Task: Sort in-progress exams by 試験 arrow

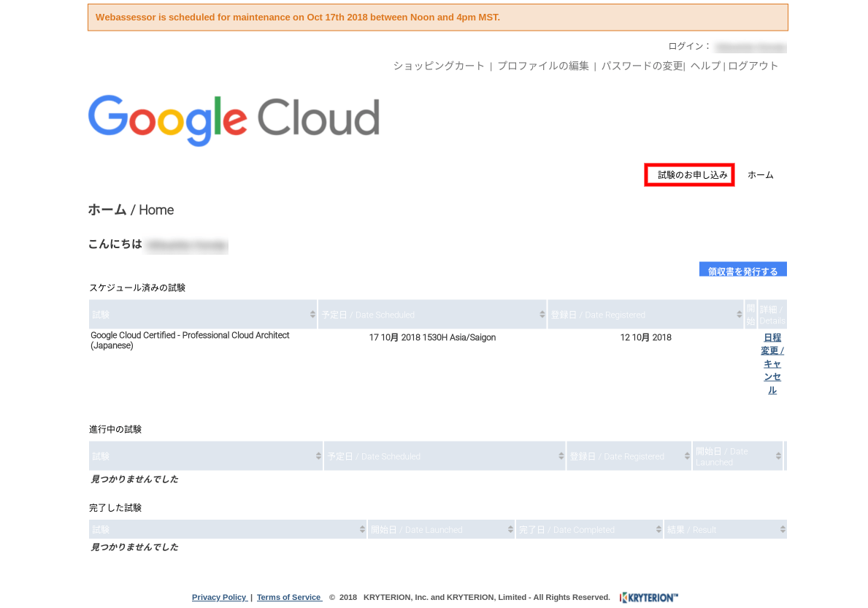Action: (x=318, y=456)
